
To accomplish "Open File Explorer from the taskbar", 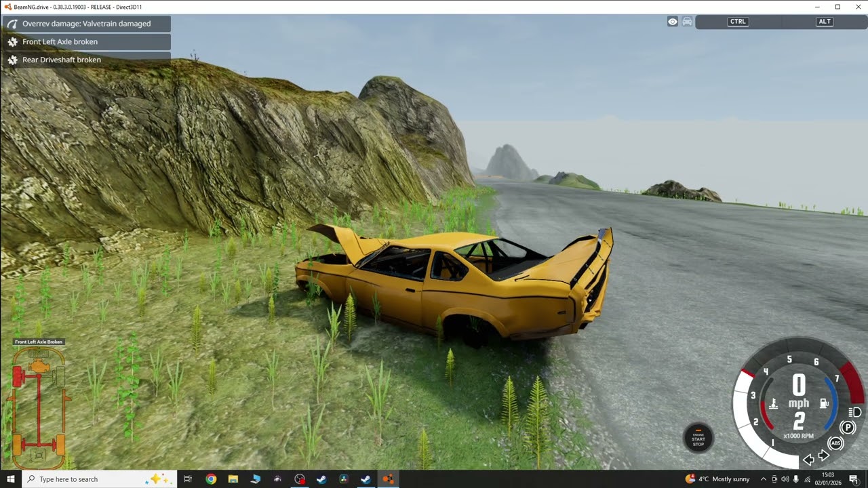I will [x=233, y=479].
